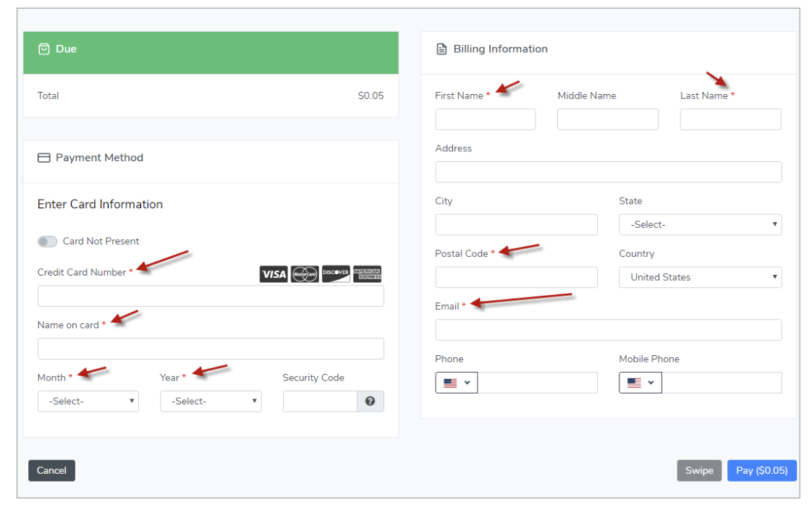This screenshot has width=812, height=515.
Task: Click the MasterCard logo icon
Action: pos(305,274)
